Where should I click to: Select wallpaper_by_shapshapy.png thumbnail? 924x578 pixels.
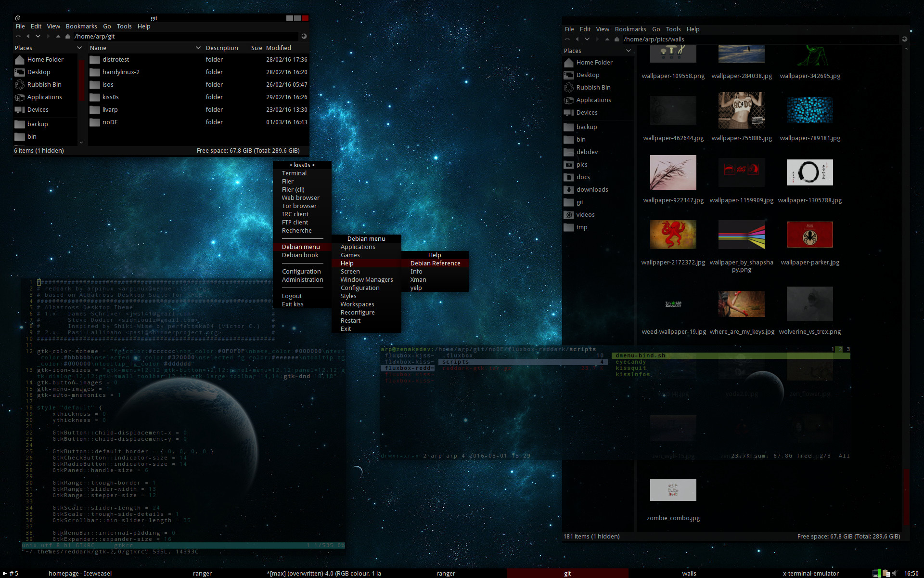click(x=741, y=235)
